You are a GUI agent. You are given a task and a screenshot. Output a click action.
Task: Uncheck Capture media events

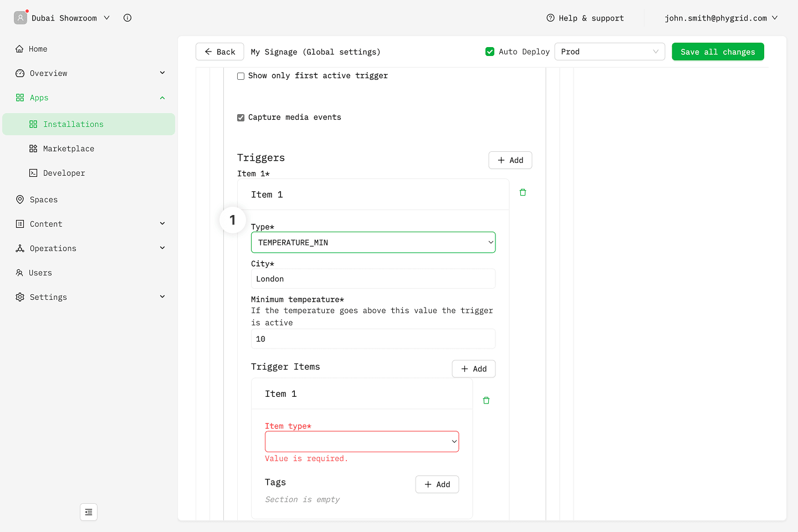(241, 117)
